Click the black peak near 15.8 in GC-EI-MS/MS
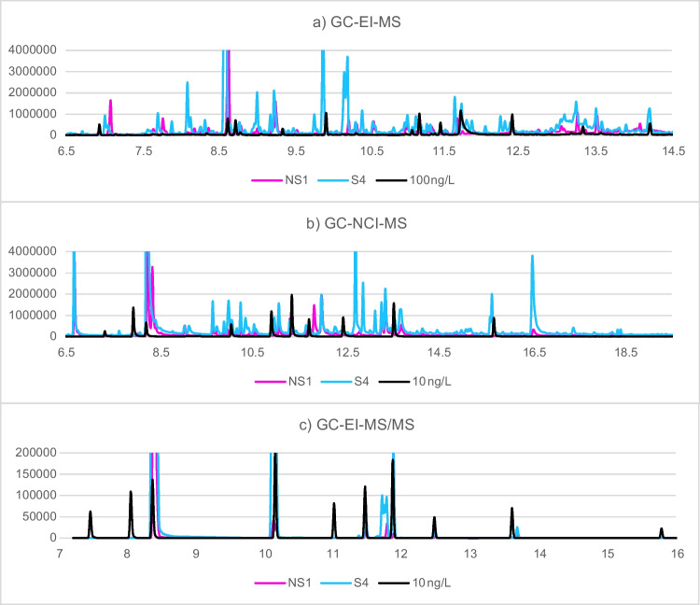The height and width of the screenshot is (605, 700). click(x=662, y=533)
